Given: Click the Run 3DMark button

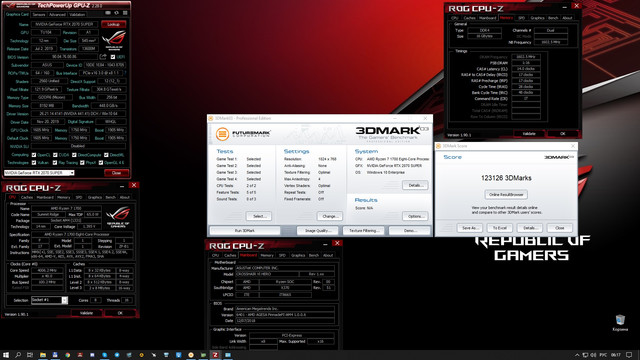Looking at the screenshot, I should point(244,231).
